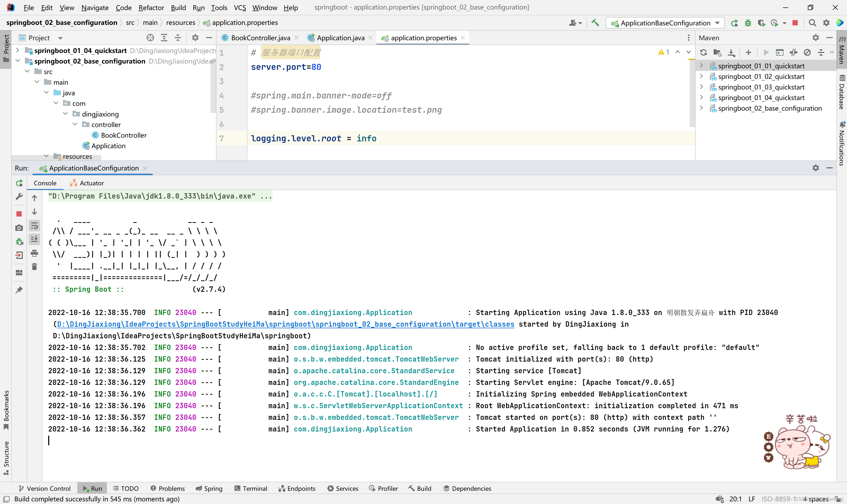
Task: Open the Navigate menu
Action: point(95,7)
